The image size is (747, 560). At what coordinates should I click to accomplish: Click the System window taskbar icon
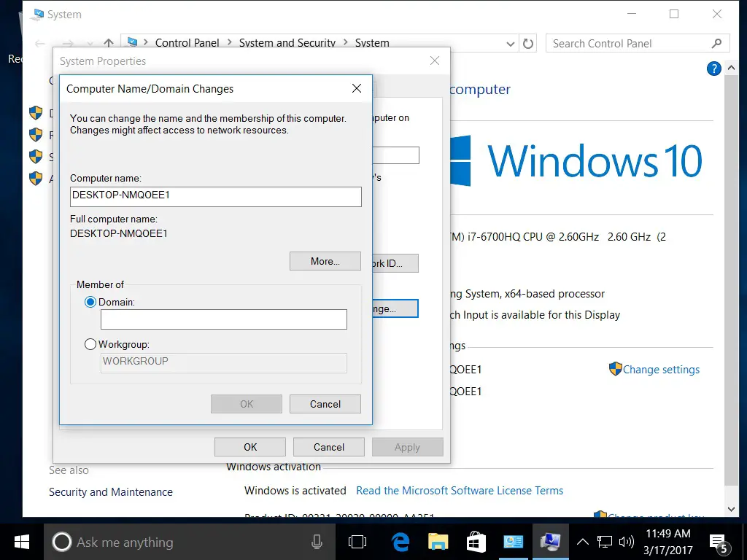550,542
